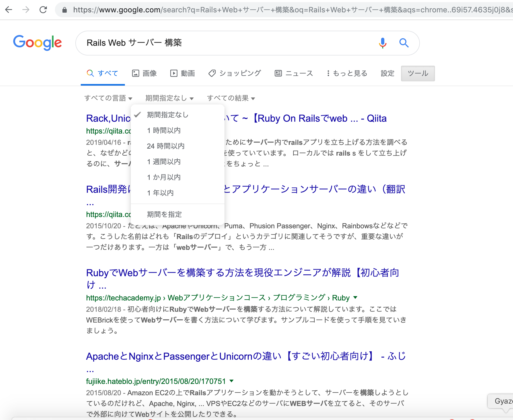Start voice search with the microphone icon
This screenshot has height=420, width=513.
(x=382, y=43)
